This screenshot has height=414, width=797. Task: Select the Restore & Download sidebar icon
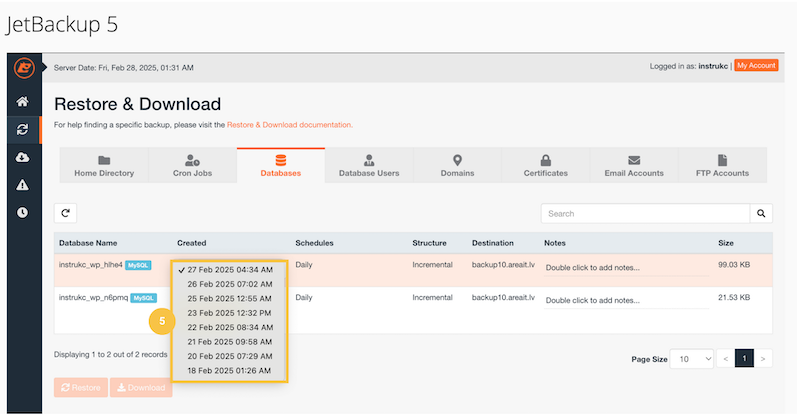point(22,129)
